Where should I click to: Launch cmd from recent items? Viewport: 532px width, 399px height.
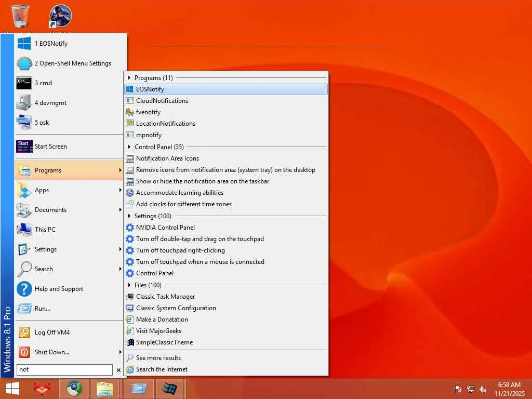[69, 83]
